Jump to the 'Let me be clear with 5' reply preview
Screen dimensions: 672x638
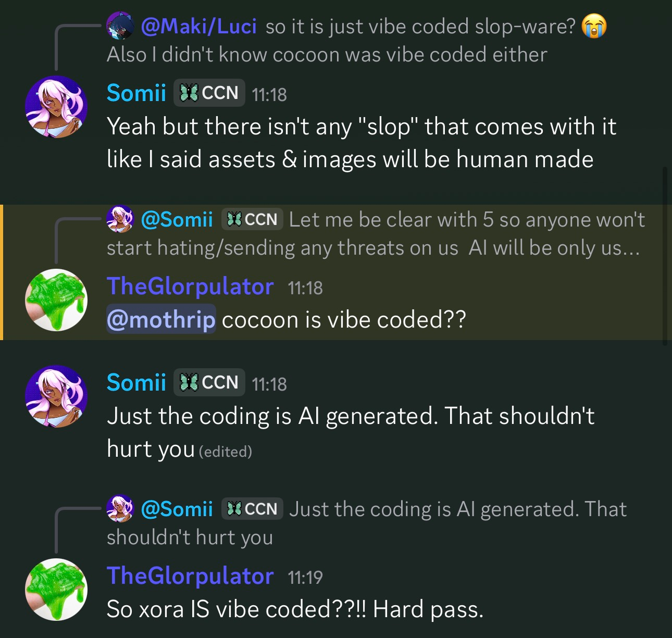[376, 233]
